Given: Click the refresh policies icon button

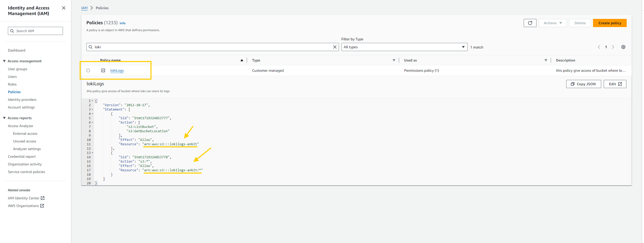Looking at the screenshot, I should point(530,23).
